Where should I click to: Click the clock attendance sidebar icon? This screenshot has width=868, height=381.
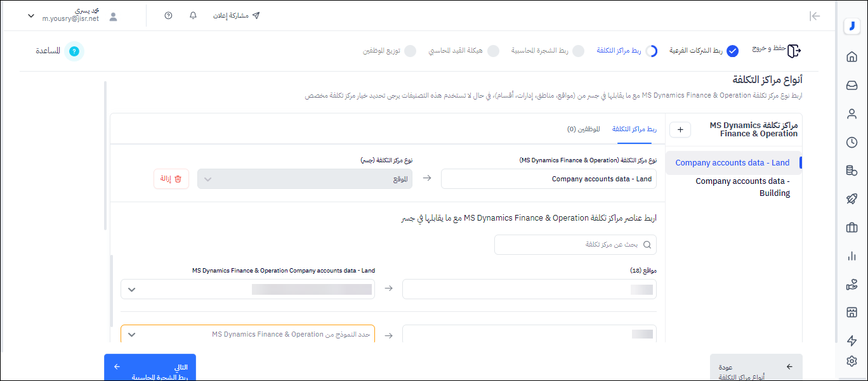click(852, 143)
